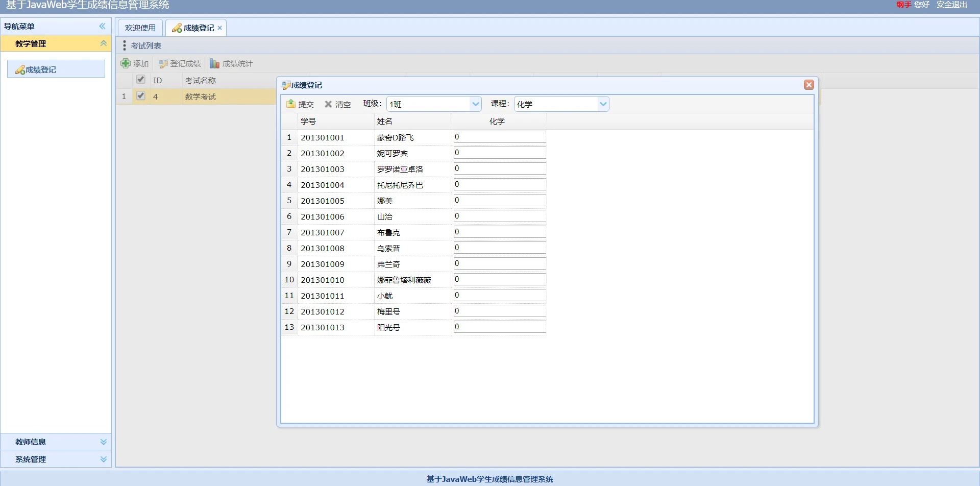Open the 班级 dropdown arrow
Image resolution: width=980 pixels, height=486 pixels.
[x=476, y=104]
